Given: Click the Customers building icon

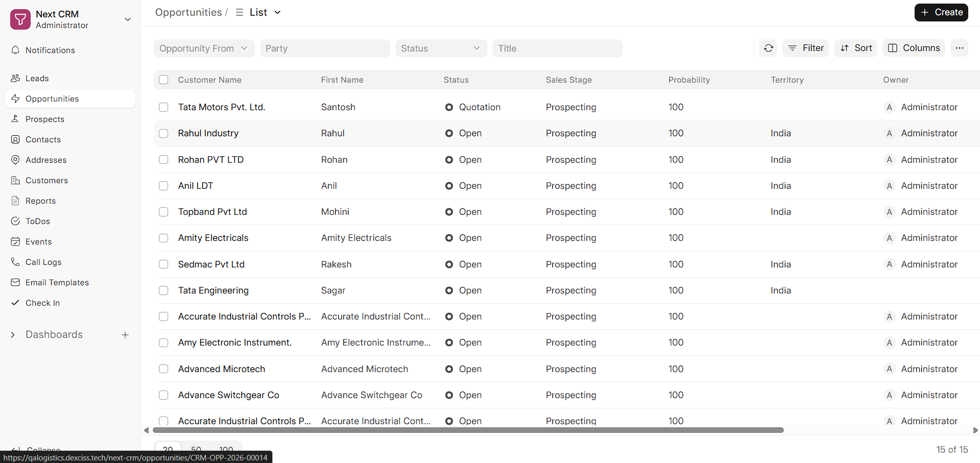Looking at the screenshot, I should (x=15, y=180).
